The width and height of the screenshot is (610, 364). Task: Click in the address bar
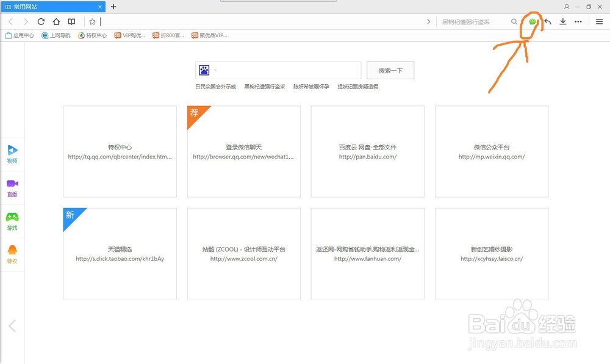click(x=262, y=22)
